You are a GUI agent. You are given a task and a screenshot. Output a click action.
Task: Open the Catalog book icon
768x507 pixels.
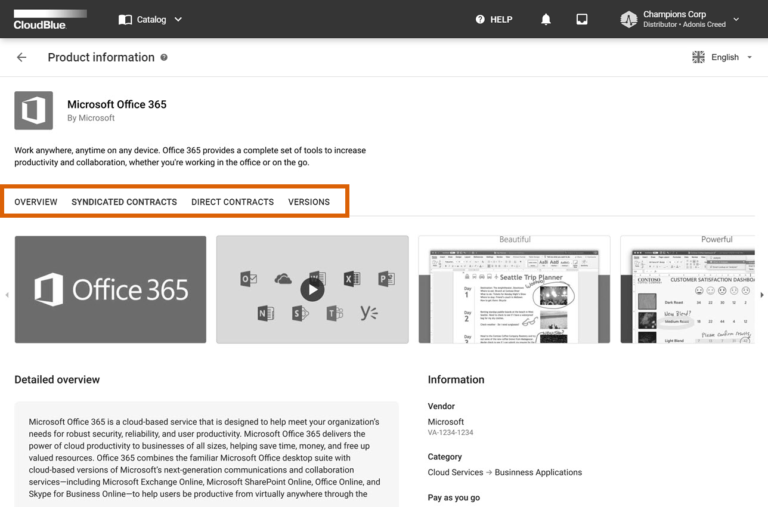125,20
